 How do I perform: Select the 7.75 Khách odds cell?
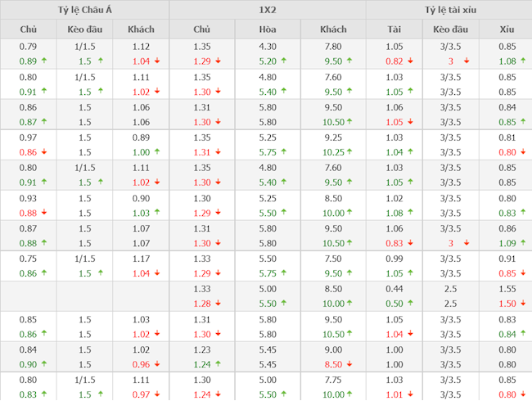(x=334, y=380)
